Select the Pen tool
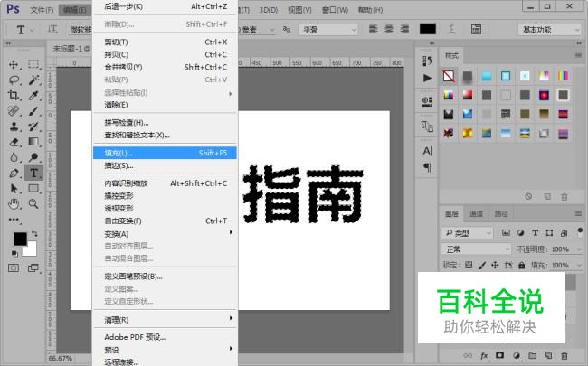 [14, 174]
